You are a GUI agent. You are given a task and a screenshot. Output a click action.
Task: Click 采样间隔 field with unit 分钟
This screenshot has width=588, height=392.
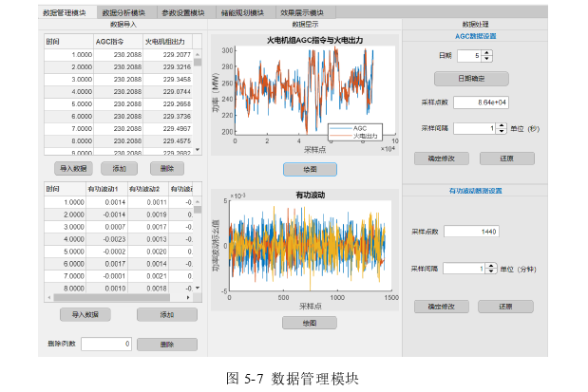(x=465, y=269)
